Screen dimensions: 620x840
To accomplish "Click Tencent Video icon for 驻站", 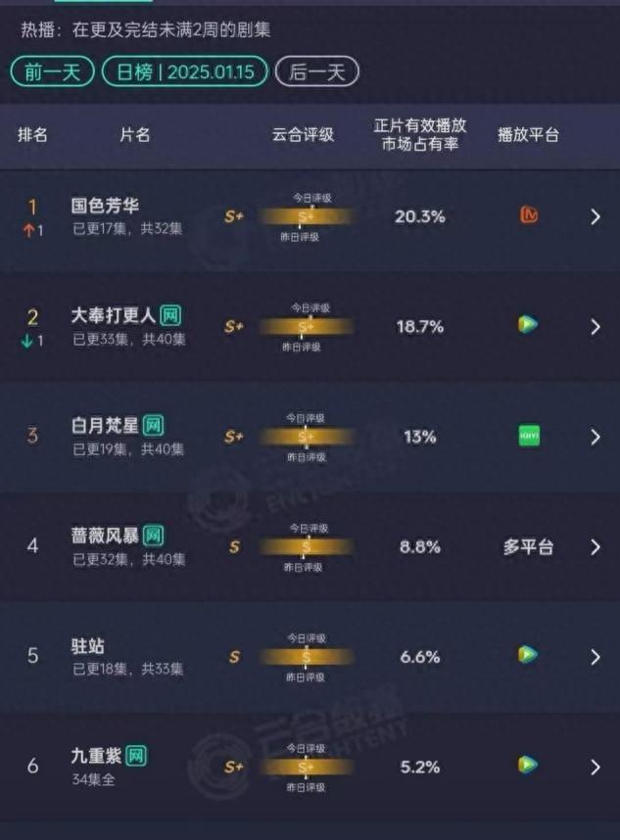I will coord(528,655).
